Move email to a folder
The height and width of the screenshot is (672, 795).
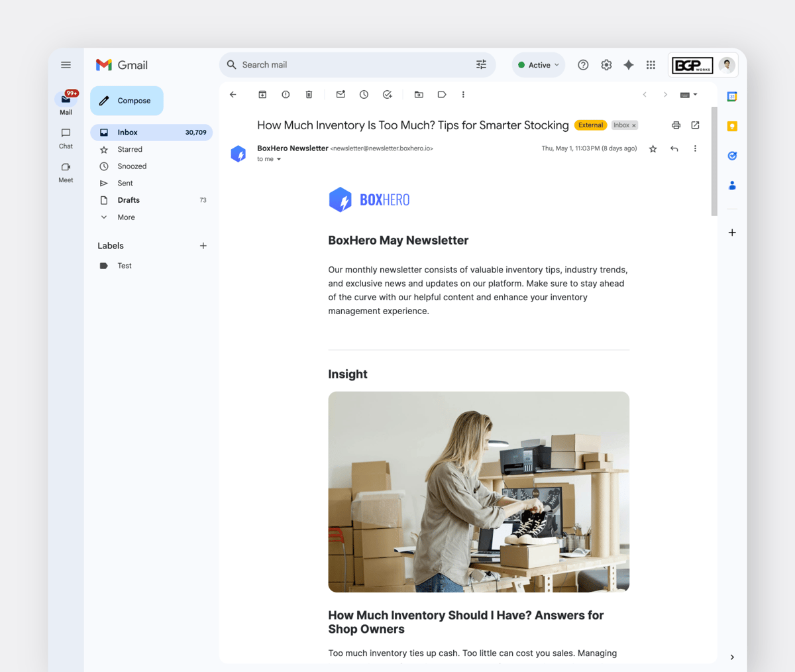click(x=419, y=95)
